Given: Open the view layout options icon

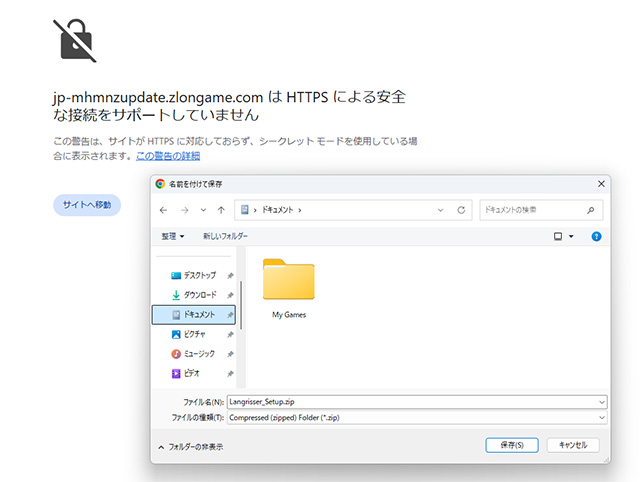Looking at the screenshot, I should click(x=559, y=236).
